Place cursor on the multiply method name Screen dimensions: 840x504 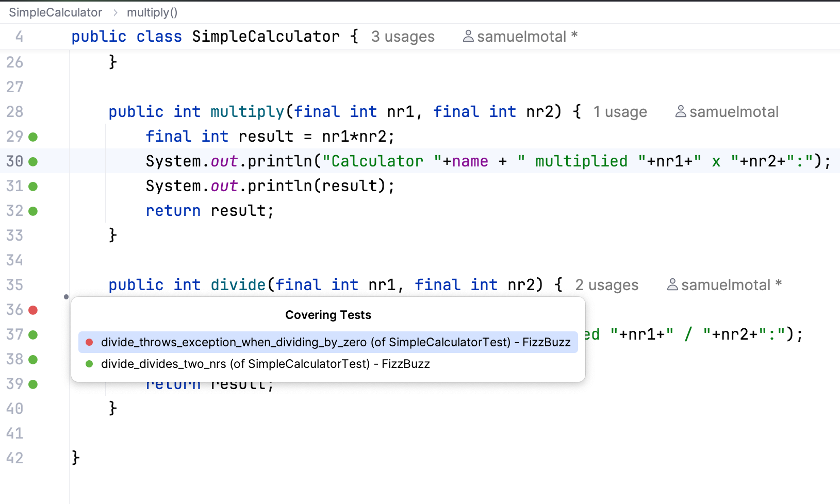click(247, 112)
